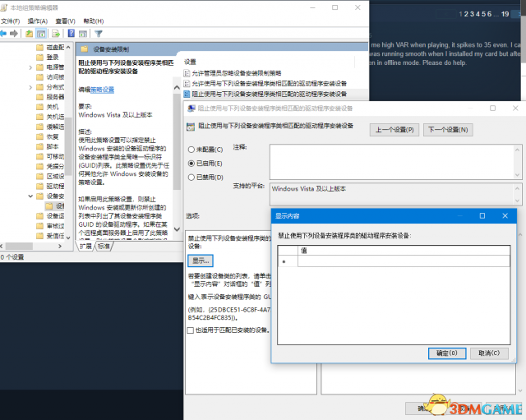Image resolution: width=526 pixels, height=420 pixels.
Task: Expand the 分布式 tree node
Action: click(x=30, y=87)
